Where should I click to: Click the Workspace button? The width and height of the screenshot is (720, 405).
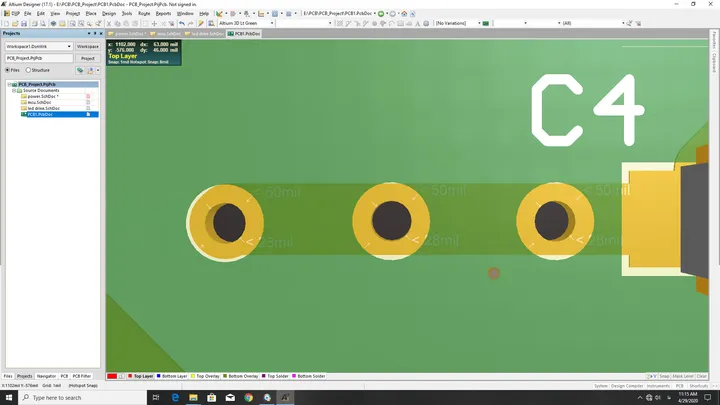pos(88,46)
